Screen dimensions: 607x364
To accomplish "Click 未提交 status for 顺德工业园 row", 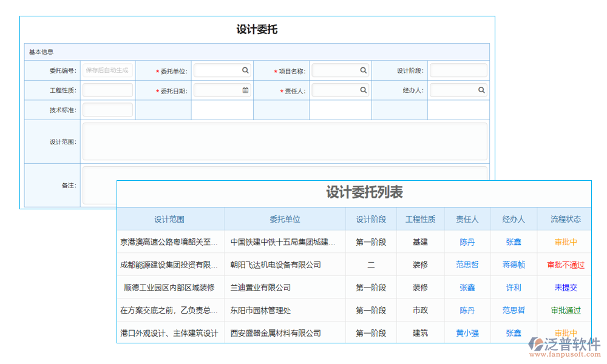I will [565, 288].
